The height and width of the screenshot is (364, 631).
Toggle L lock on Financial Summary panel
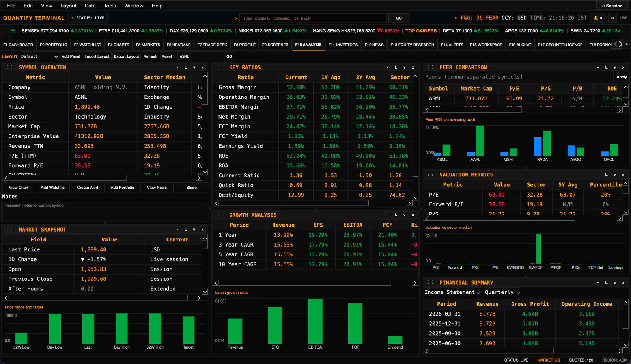pos(606,282)
